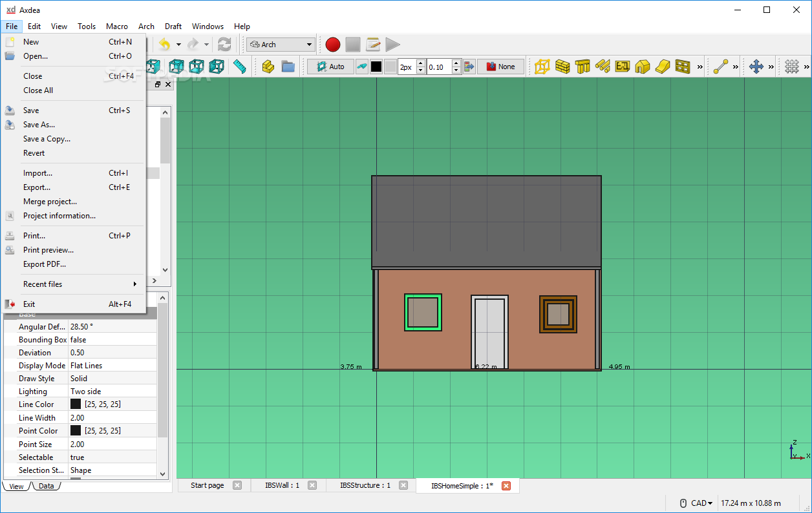Image resolution: width=812 pixels, height=513 pixels.
Task: Select the Arch Building house tool
Action: tap(643, 67)
